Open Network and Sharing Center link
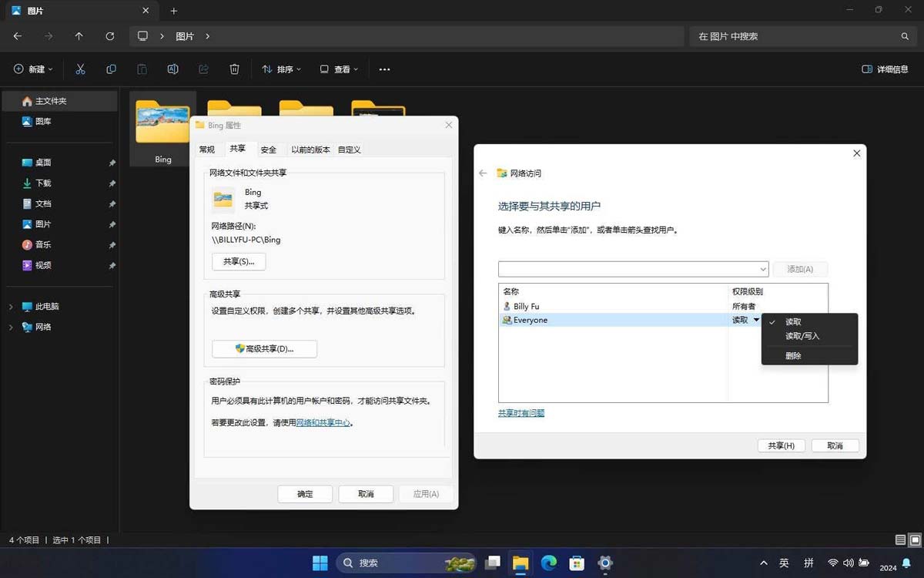Viewport: 924px width, 578px height. (323, 422)
